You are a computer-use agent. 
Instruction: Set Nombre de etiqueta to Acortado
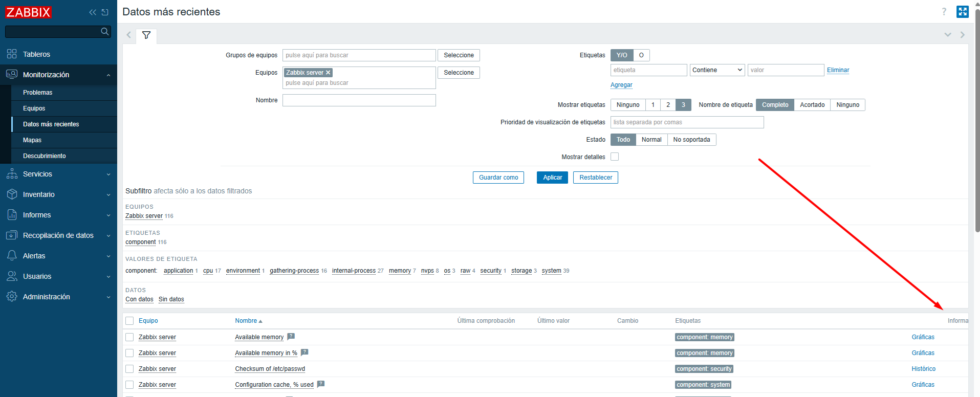click(x=812, y=105)
